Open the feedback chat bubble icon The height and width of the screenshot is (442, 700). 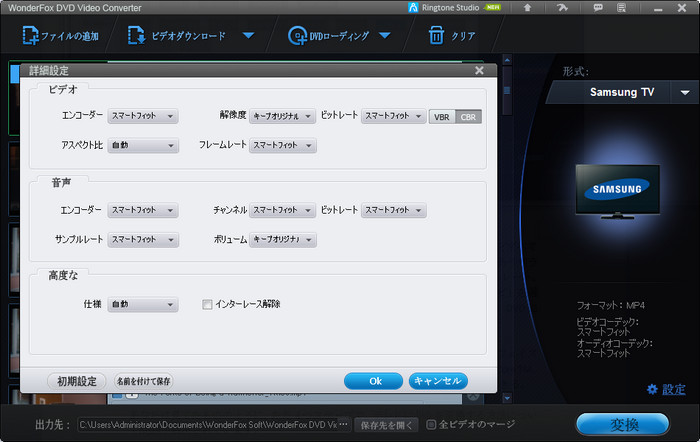tap(598, 8)
